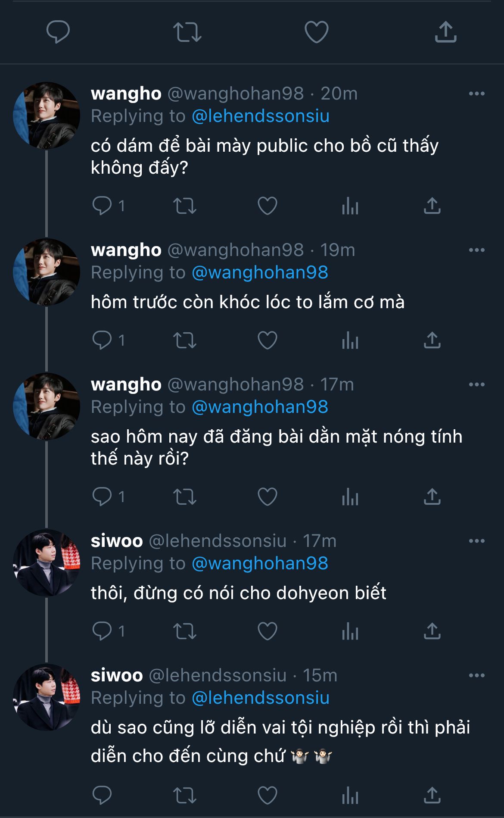Open the wangho display name on 17m tweet
The height and width of the screenshot is (818, 504).
pyautogui.click(x=126, y=385)
